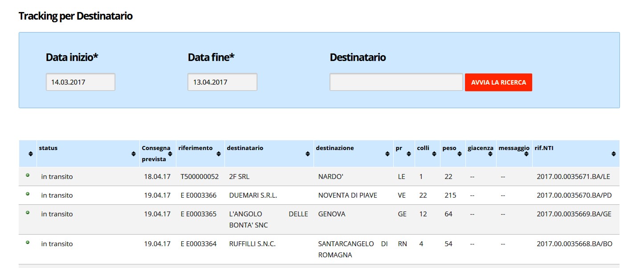Sort by giacenza column arrows
The image size is (644, 268).
coord(490,154)
